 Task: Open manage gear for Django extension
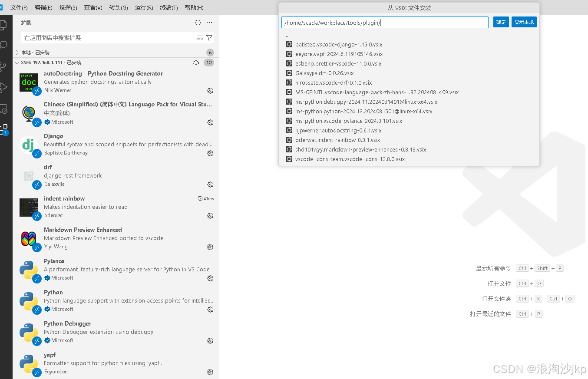(x=210, y=153)
